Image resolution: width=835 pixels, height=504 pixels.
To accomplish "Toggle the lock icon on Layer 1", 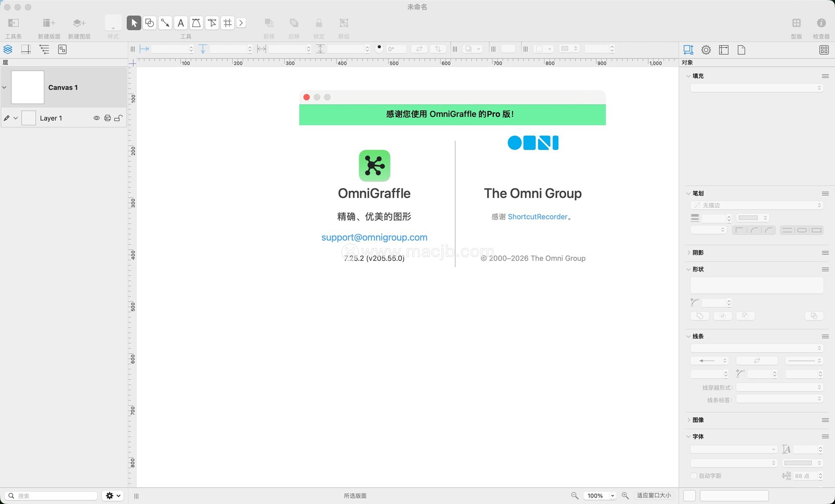I will pos(118,118).
